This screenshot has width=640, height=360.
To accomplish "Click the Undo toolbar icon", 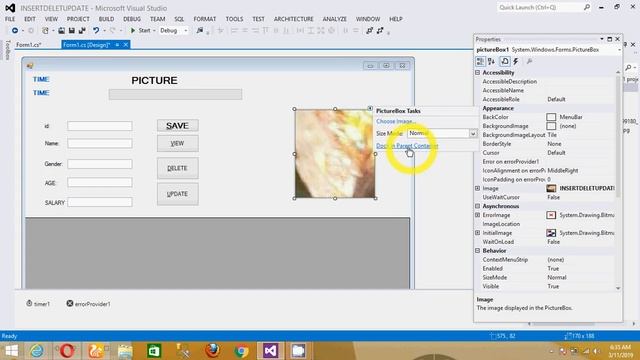I will coord(96,30).
